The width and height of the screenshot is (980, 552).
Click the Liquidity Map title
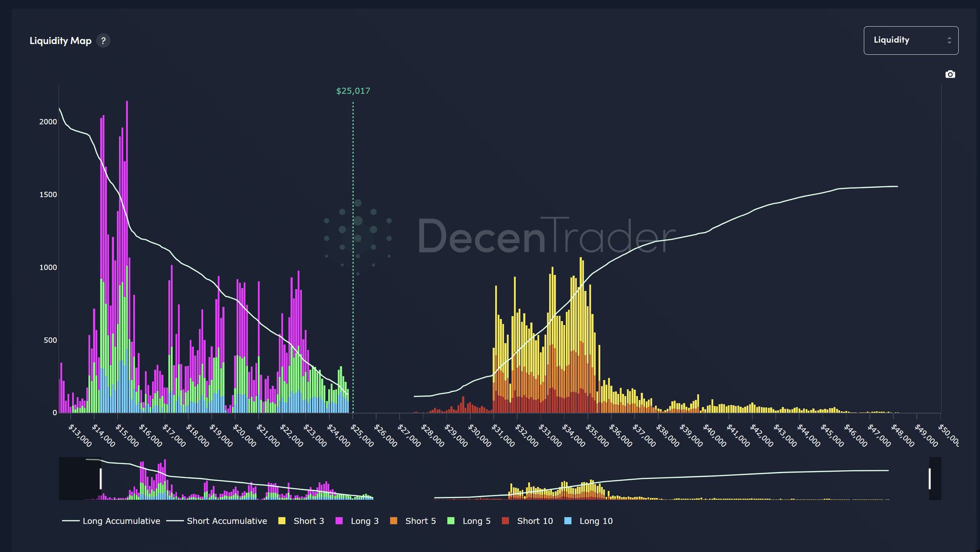point(60,41)
